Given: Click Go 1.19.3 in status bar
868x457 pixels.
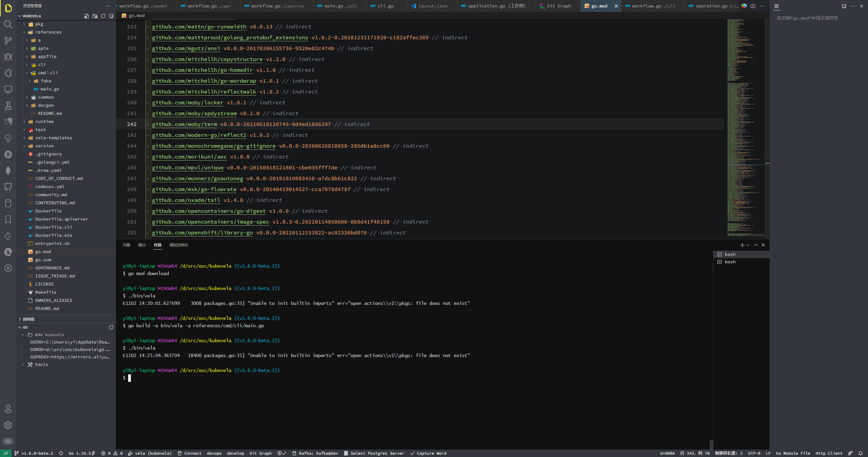Looking at the screenshot, I should (x=80, y=453).
